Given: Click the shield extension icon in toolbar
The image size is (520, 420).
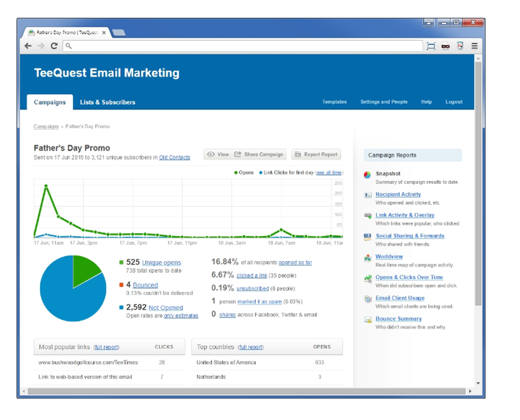Looking at the screenshot, I should coord(460,46).
